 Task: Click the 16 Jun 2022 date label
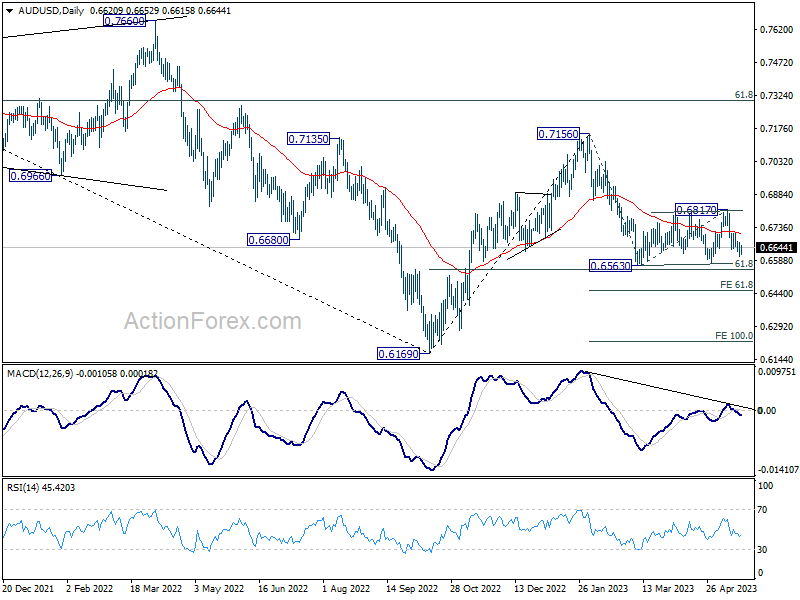click(283, 589)
